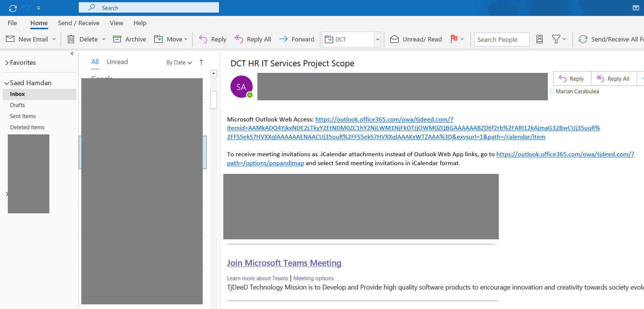Click the ribbon Reply All icon
644x309 pixels.
point(239,39)
